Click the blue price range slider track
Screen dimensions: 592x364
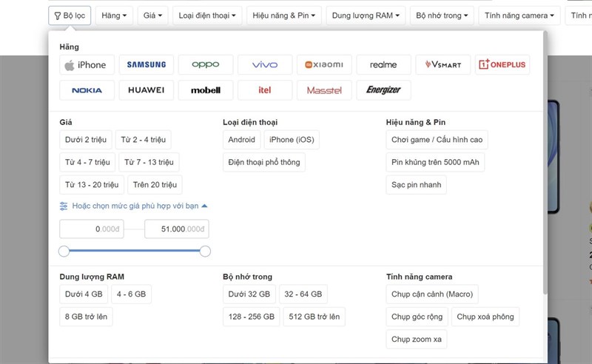135,251
